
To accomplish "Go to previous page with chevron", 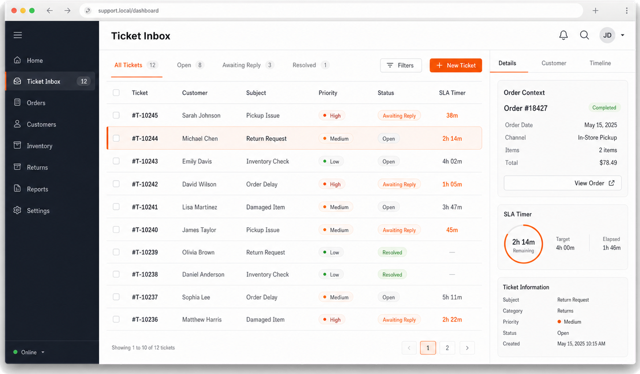I will [409, 348].
